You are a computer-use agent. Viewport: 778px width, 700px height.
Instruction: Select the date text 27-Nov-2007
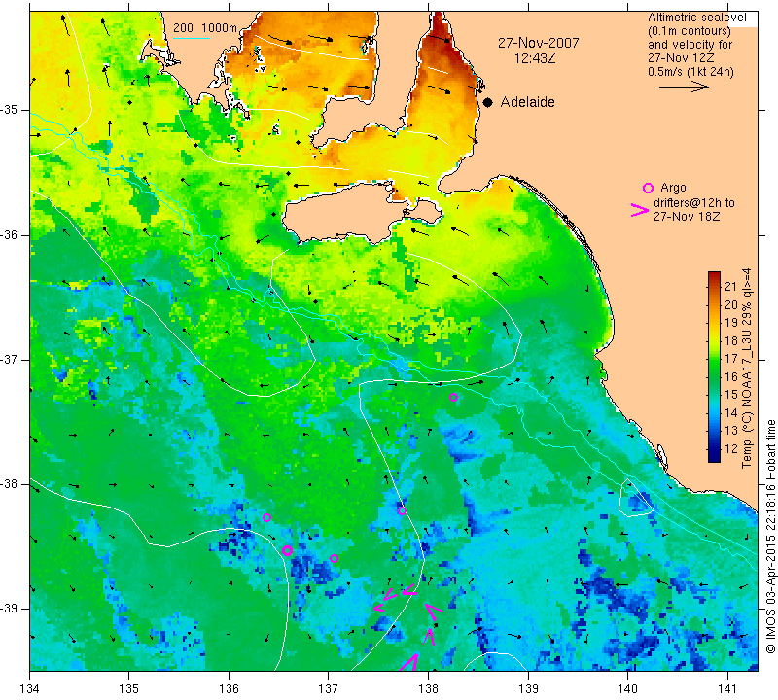coord(539,43)
